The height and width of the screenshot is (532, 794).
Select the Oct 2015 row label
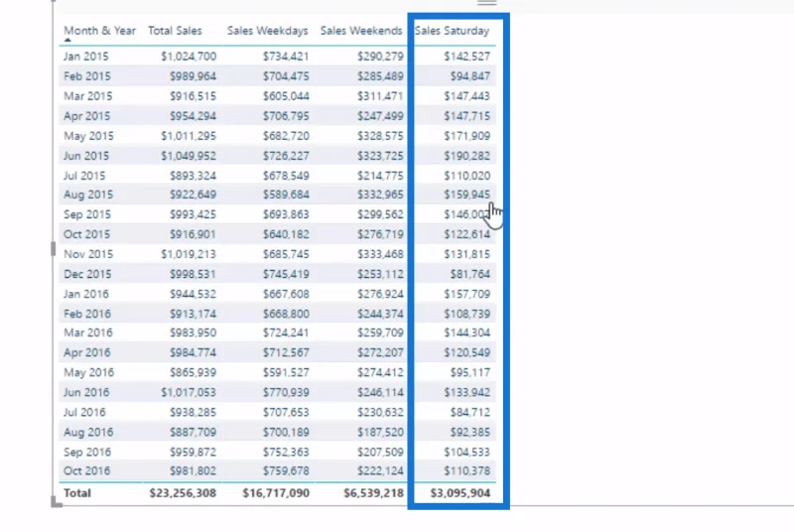[x=86, y=234]
